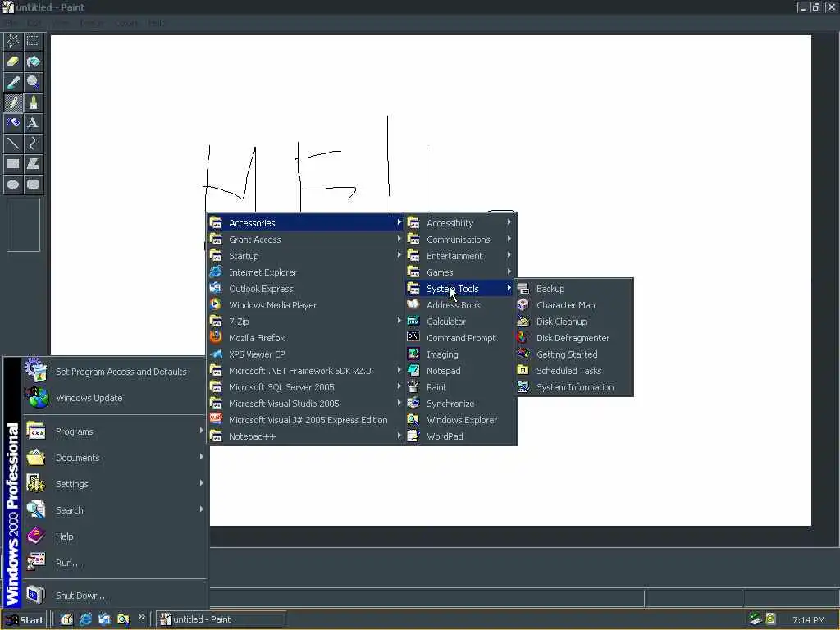Click the Start button
The image size is (840, 630).
tap(24, 620)
